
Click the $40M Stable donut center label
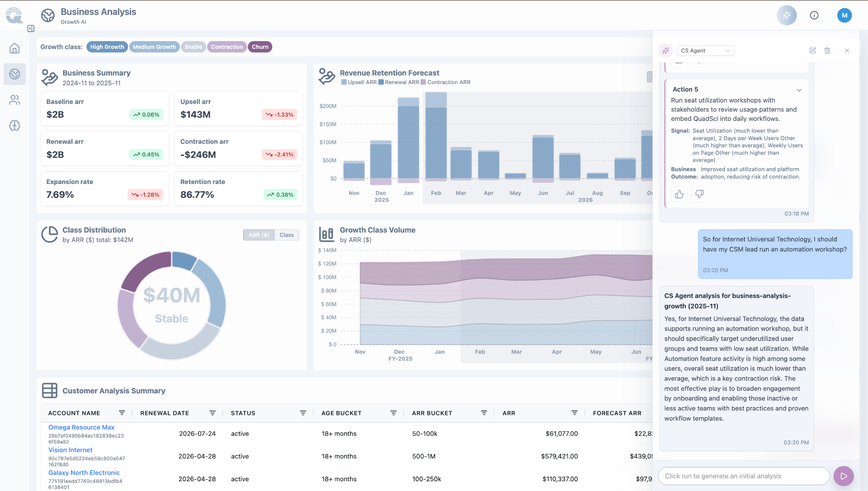pyautogui.click(x=172, y=306)
